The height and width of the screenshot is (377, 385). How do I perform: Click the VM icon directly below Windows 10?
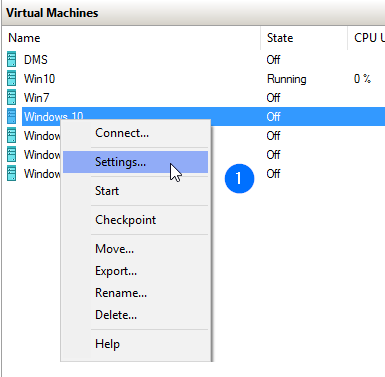(11, 136)
